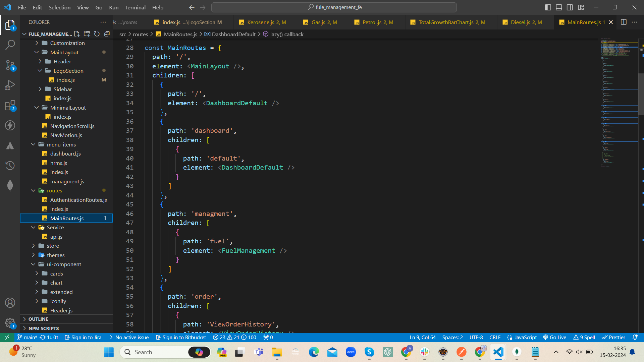The width and height of the screenshot is (644, 362).
Task: Expand the Customization folder
Action: pyautogui.click(x=67, y=43)
